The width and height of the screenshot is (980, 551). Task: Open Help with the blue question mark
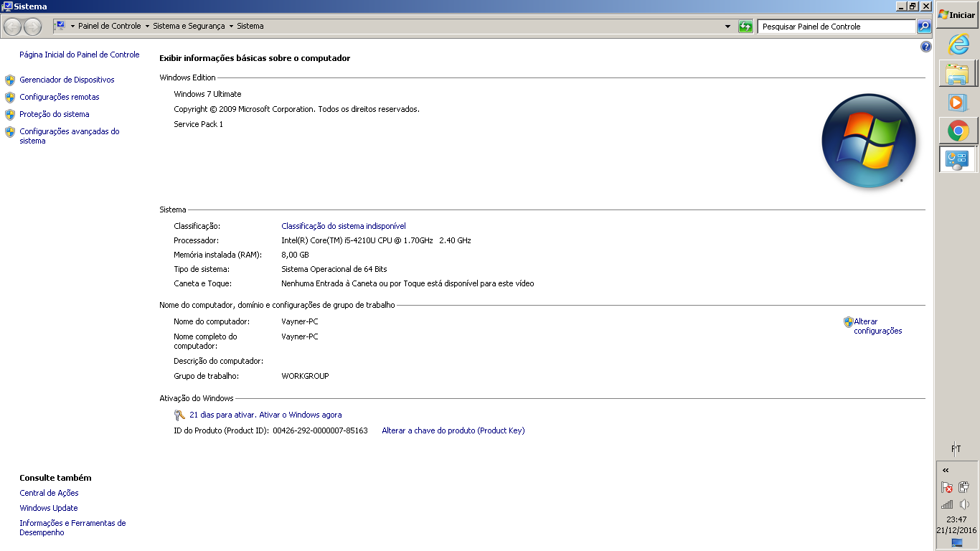click(x=925, y=47)
